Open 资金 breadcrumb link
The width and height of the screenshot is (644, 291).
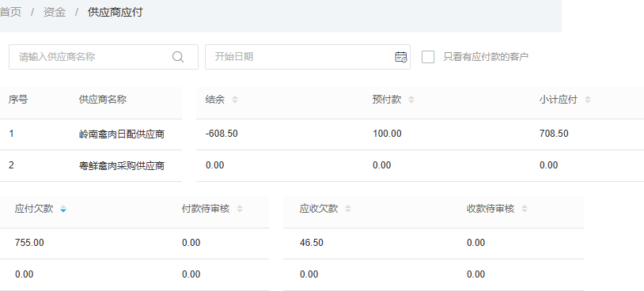55,13
